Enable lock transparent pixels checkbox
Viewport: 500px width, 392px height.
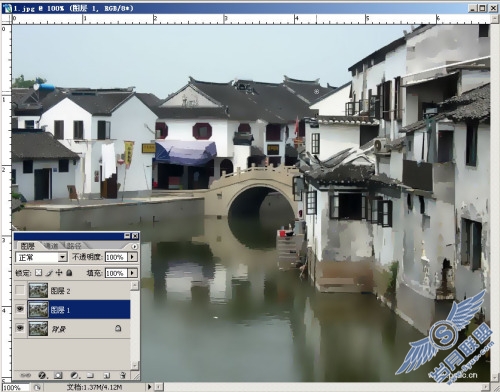click(x=39, y=273)
